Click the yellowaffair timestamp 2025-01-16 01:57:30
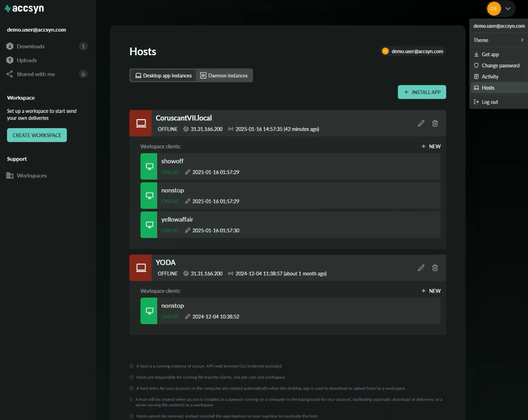 (216, 231)
